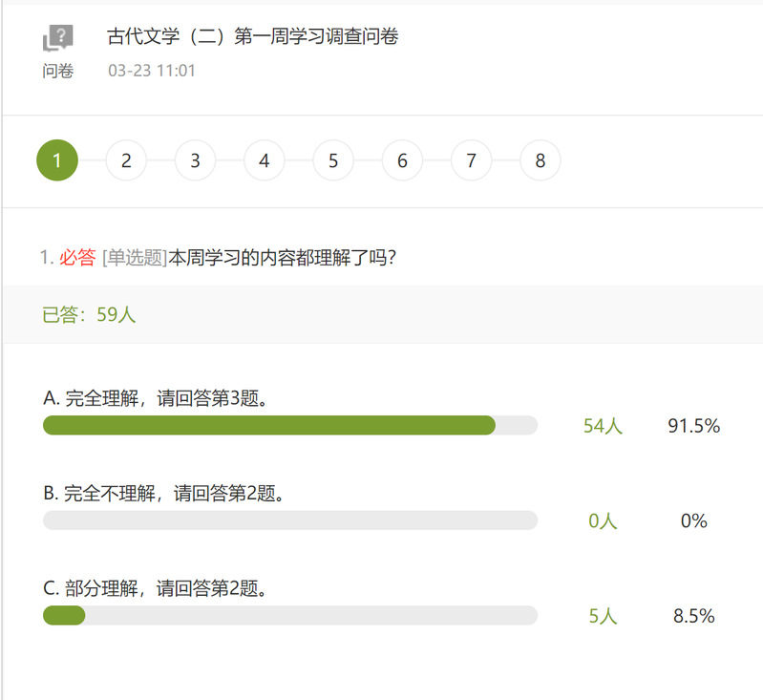Select option C 部分理解 text
The image size is (763, 700).
(155, 588)
